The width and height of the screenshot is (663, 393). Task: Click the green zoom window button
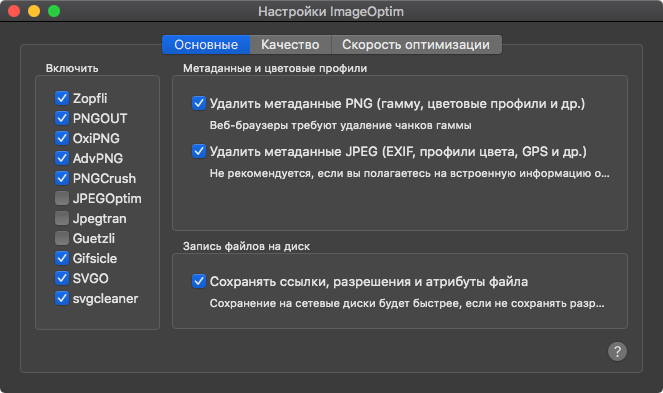[x=54, y=11]
